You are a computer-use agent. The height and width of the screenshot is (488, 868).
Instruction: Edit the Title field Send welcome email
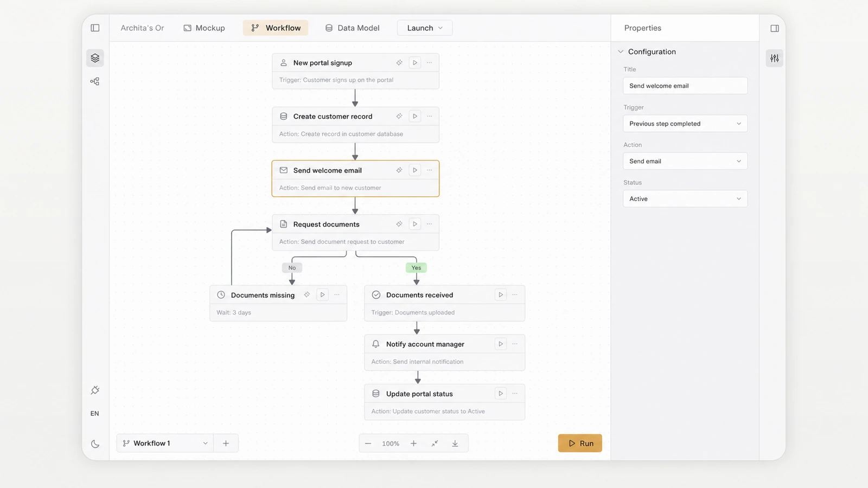point(685,86)
